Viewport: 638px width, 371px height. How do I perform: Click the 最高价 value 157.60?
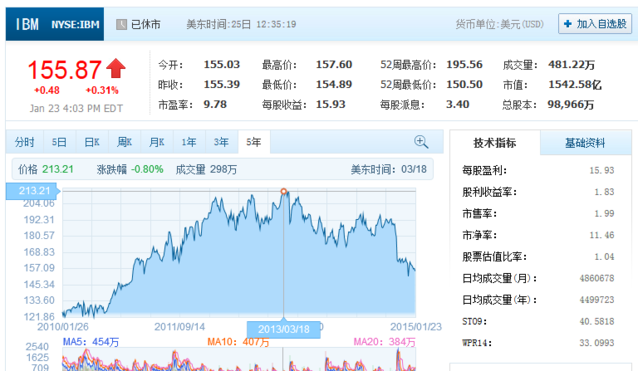pos(334,64)
